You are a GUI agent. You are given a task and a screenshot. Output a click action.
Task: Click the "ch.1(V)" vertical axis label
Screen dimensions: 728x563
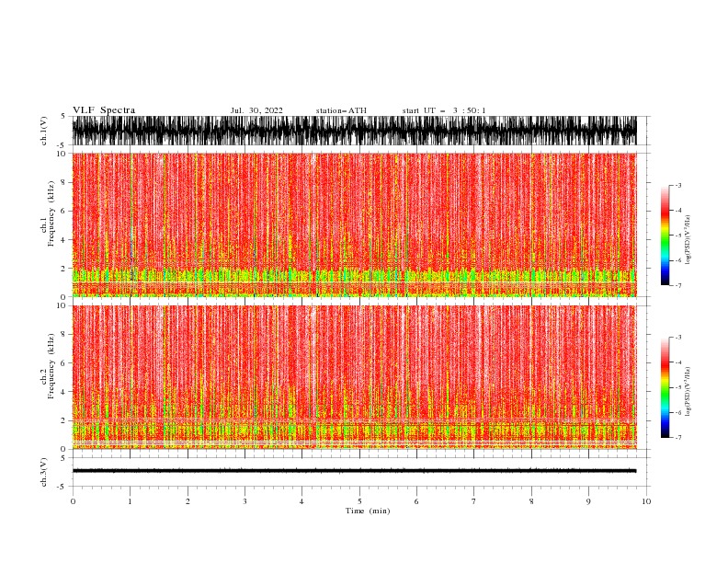click(44, 131)
